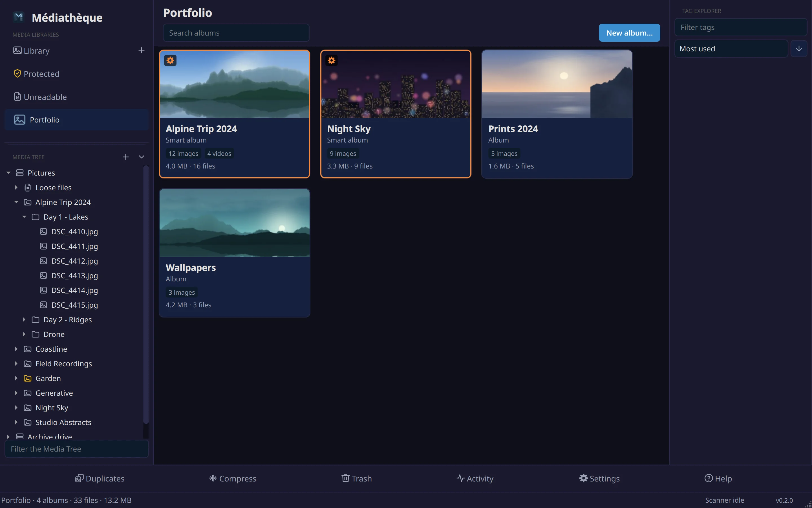Screen dimensions: 812x508
Task: Open the Protected library
Action: [76, 74]
